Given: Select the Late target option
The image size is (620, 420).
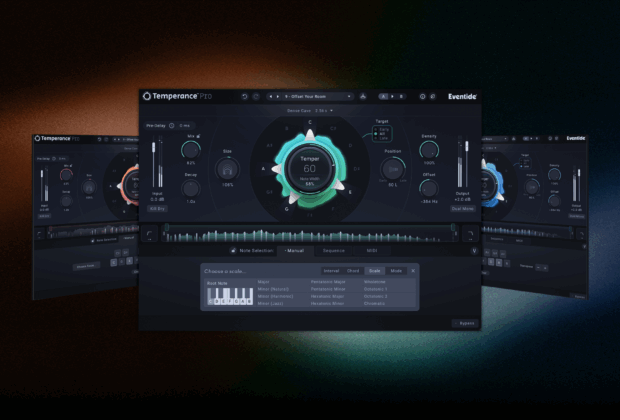Looking at the screenshot, I should click(385, 140).
